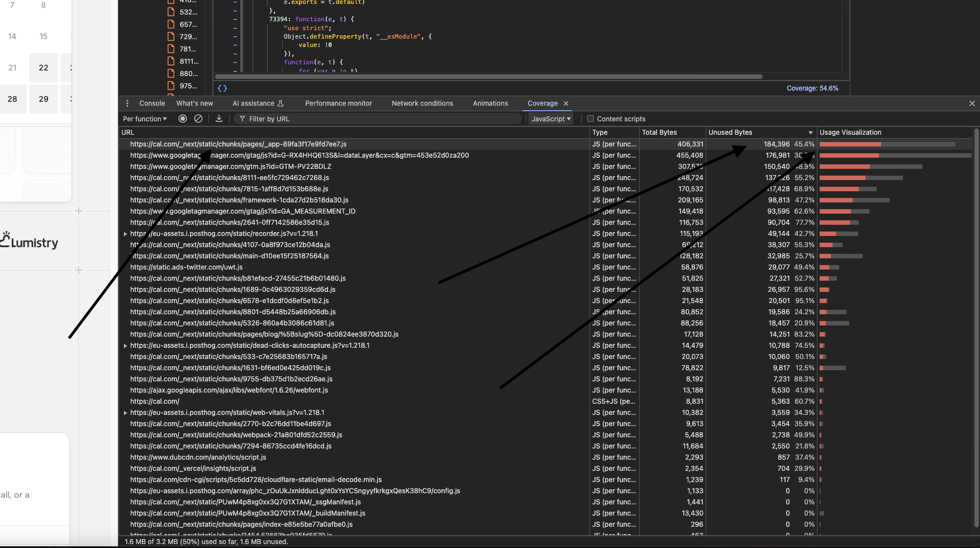Select the dubcdn.com analytics script.js row
Screen dimensions: 980x548
[x=546, y=457]
